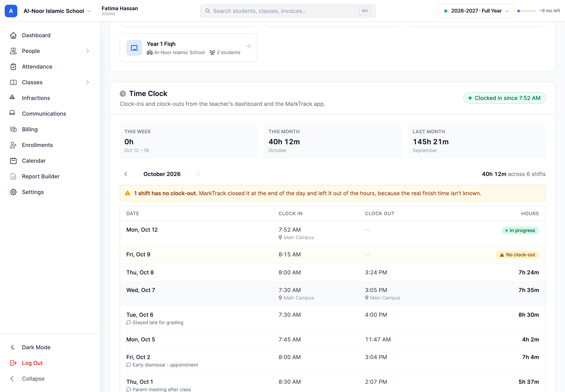Open Billing in the sidebar
The width and height of the screenshot is (565, 392).
click(30, 129)
